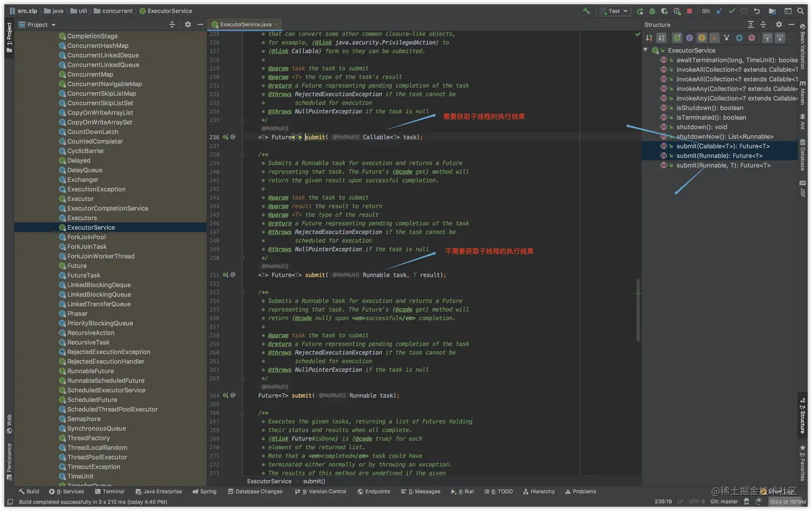Hide the Structure panel
The width and height of the screenshot is (812, 511).
coord(791,25)
